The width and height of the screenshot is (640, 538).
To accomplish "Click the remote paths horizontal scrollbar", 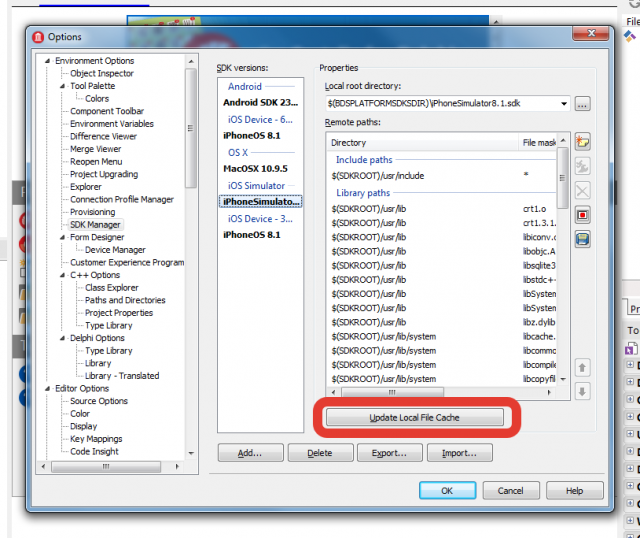I will click(393, 393).
